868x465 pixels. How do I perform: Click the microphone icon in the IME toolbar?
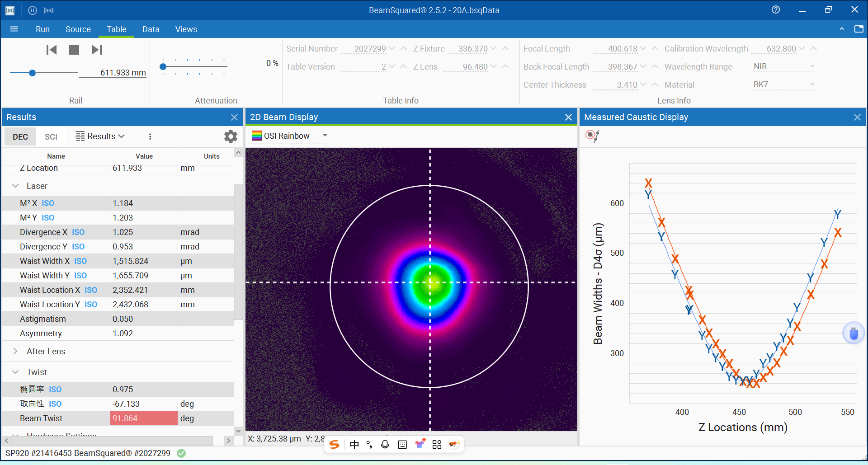385,445
